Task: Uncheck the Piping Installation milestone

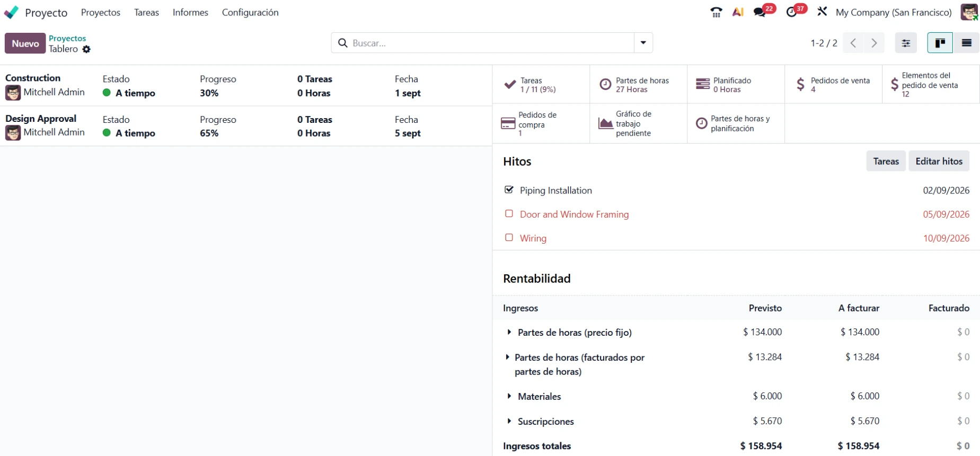Action: click(509, 190)
